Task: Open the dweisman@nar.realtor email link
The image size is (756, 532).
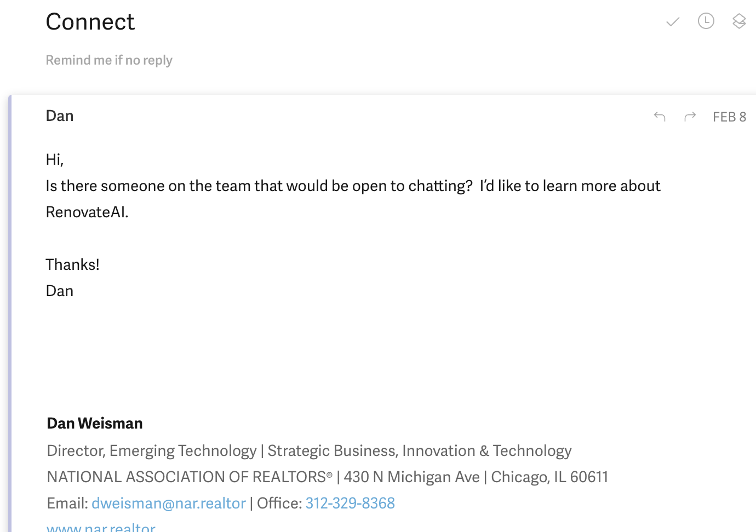Action: [x=169, y=504]
